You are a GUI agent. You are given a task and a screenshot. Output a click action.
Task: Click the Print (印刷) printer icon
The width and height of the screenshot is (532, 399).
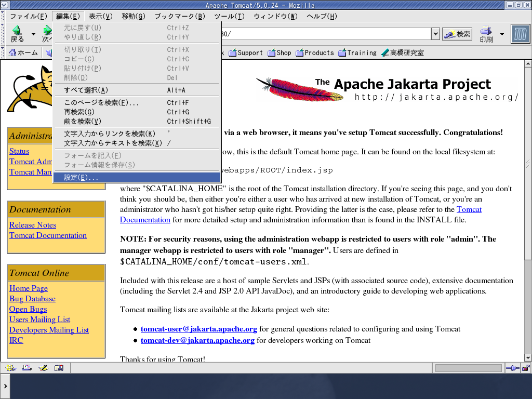click(486, 34)
